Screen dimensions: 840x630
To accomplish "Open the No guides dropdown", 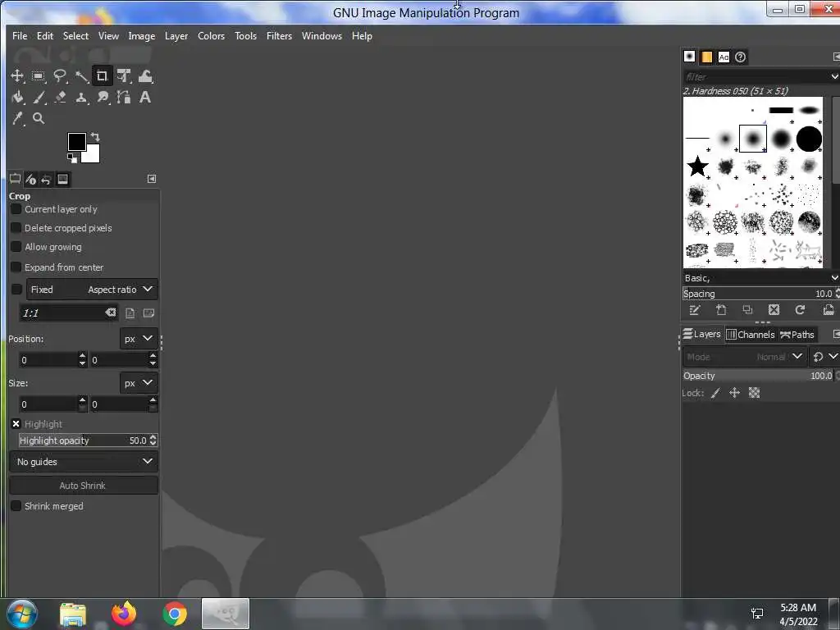I will click(84, 461).
